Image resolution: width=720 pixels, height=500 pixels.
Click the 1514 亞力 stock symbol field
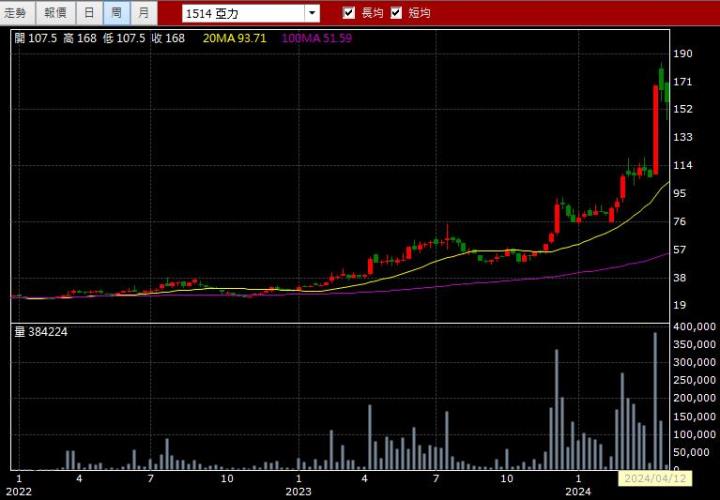tap(243, 13)
